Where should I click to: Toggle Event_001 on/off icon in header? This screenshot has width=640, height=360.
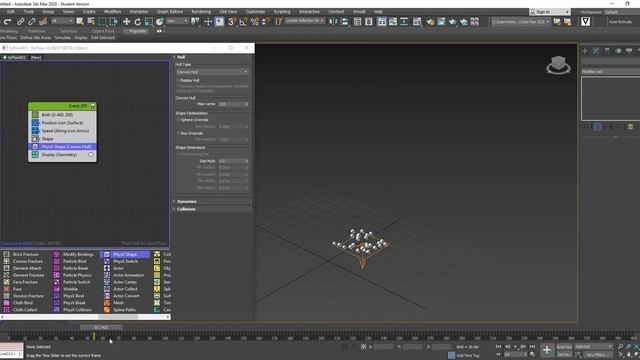click(93, 106)
